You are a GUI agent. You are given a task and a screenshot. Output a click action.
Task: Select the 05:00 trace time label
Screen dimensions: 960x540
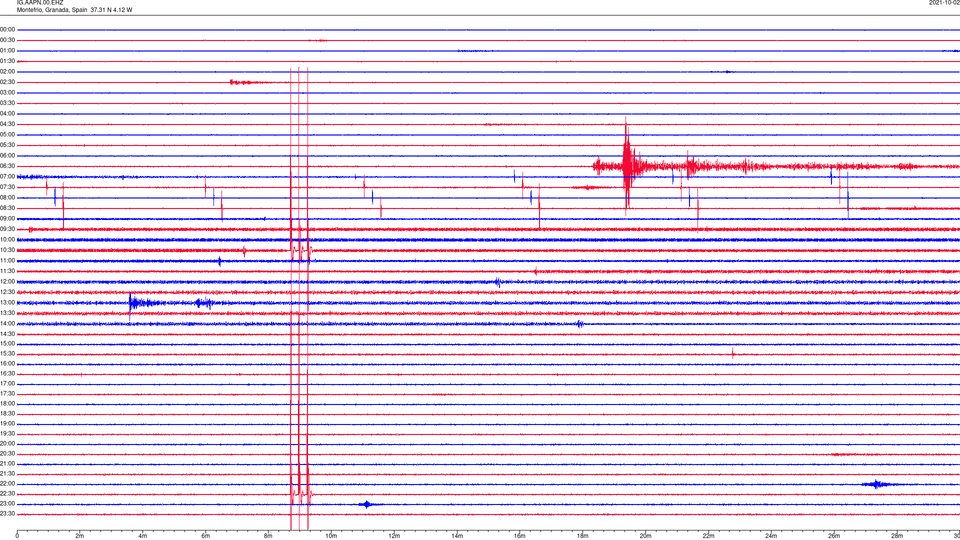(x=8, y=134)
